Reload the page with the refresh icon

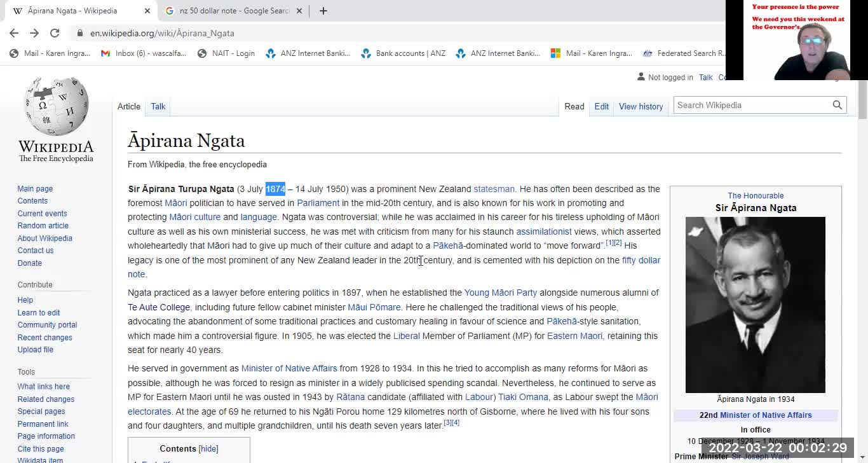pyautogui.click(x=55, y=33)
